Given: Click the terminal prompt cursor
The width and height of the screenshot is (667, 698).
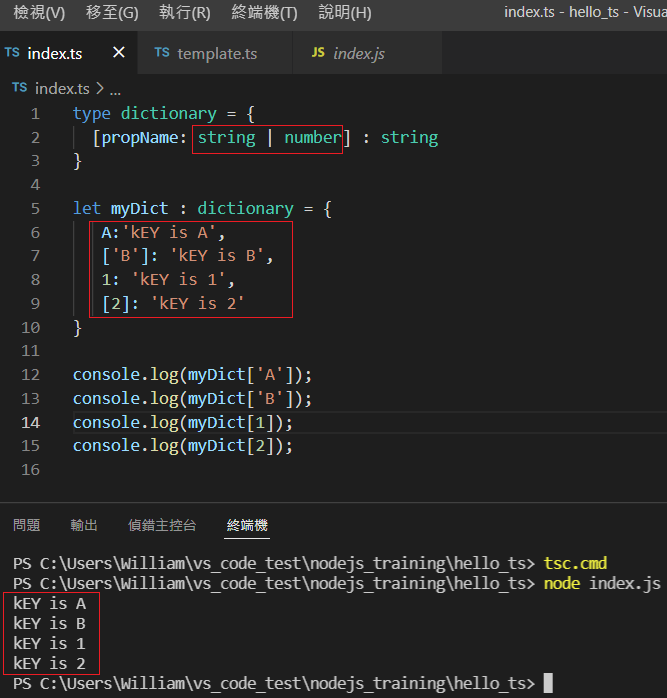Looking at the screenshot, I should 548,683.
